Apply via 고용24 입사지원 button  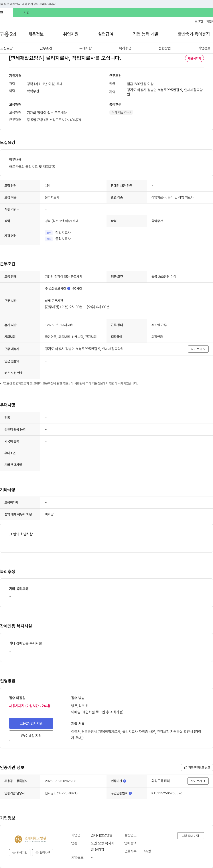click(x=31, y=723)
